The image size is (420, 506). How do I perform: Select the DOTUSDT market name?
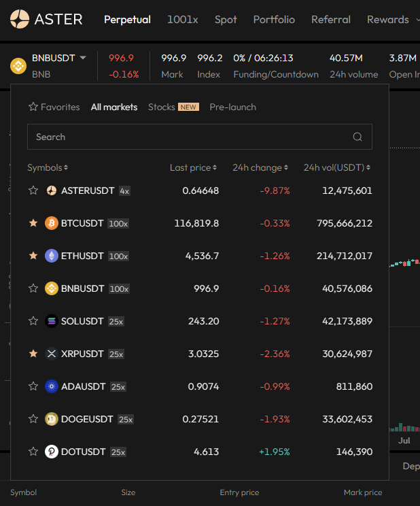pyautogui.click(x=83, y=452)
